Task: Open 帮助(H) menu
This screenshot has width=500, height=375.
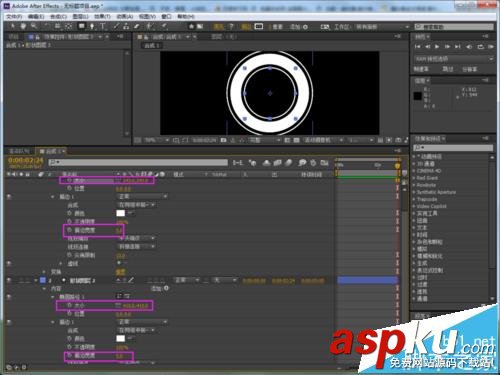Action: (186, 16)
